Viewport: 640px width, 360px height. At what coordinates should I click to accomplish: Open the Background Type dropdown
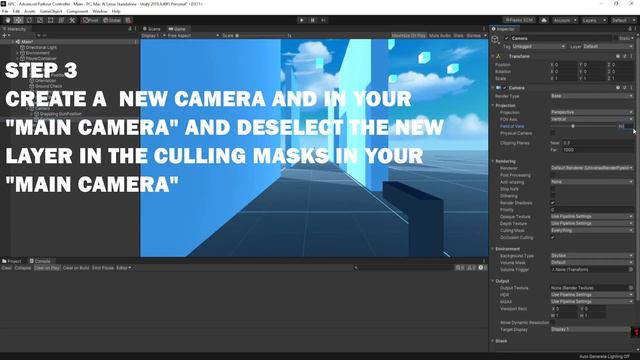click(592, 256)
